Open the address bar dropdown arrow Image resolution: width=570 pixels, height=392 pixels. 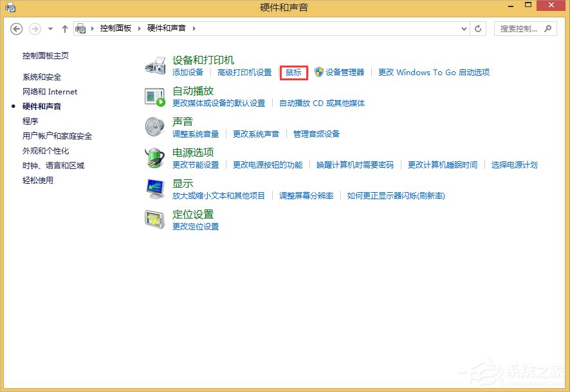pyautogui.click(x=464, y=28)
